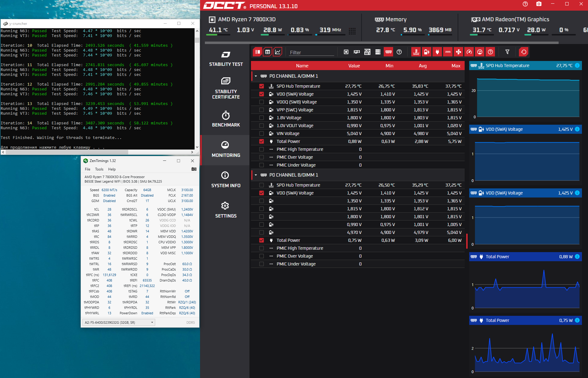This screenshot has width=588, height=378.
Task: Open OCCT help in title bar
Action: 526,4
